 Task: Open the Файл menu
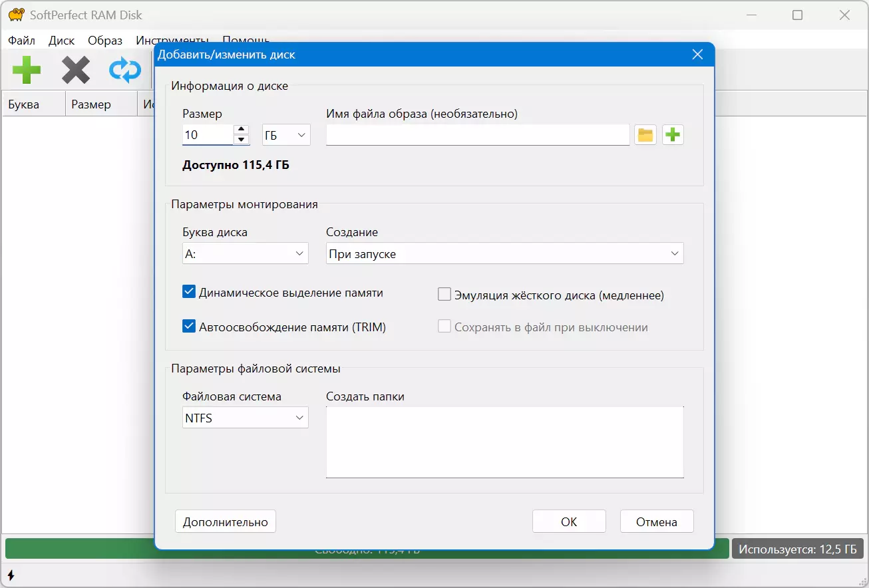point(21,40)
